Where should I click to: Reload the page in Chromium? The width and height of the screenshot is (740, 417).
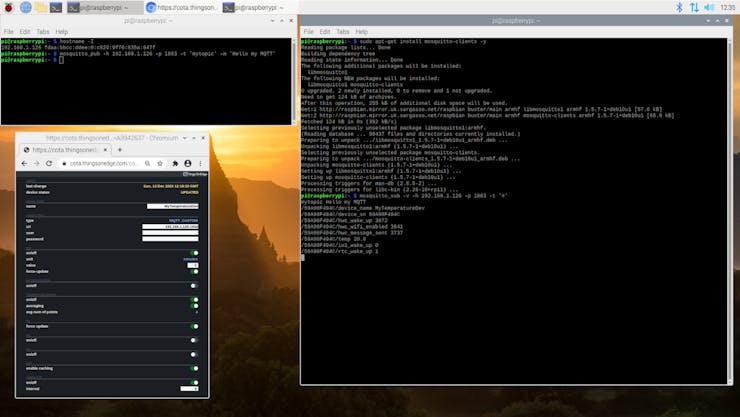pos(51,163)
